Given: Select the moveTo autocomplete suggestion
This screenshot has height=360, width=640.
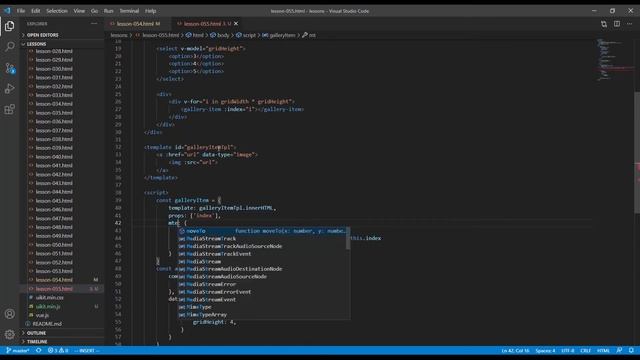Looking at the screenshot, I should [x=263, y=231].
